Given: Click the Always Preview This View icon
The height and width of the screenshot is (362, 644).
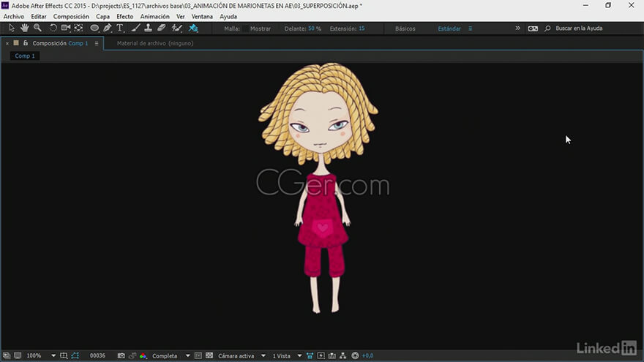Looking at the screenshot, I should pyautogui.click(x=7, y=355).
